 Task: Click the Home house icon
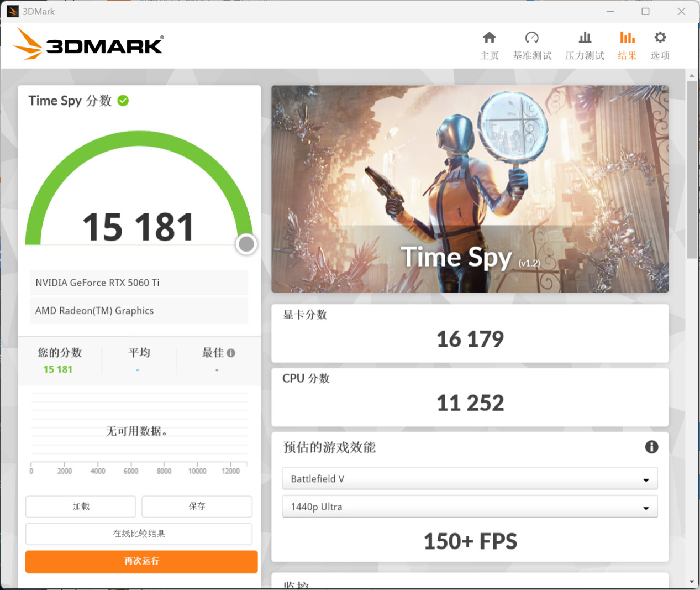coord(489,38)
